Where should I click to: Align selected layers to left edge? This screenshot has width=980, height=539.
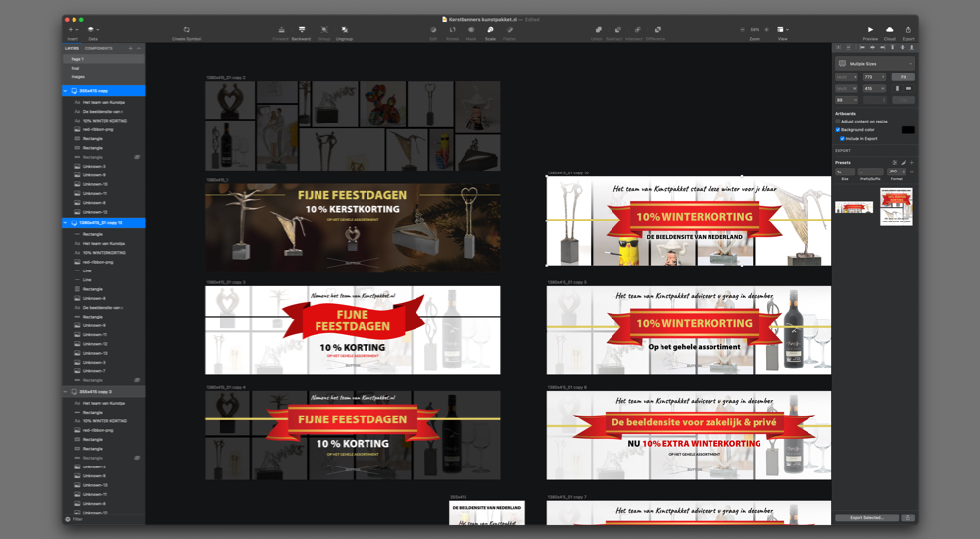862,47
